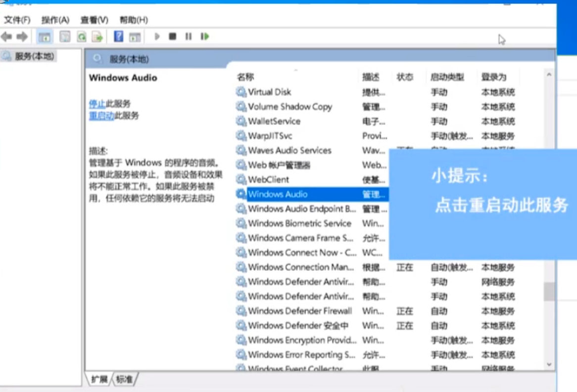Screen dimensions: 577x392
Task: Click the back navigation arrow
Action: pyautogui.click(x=7, y=36)
